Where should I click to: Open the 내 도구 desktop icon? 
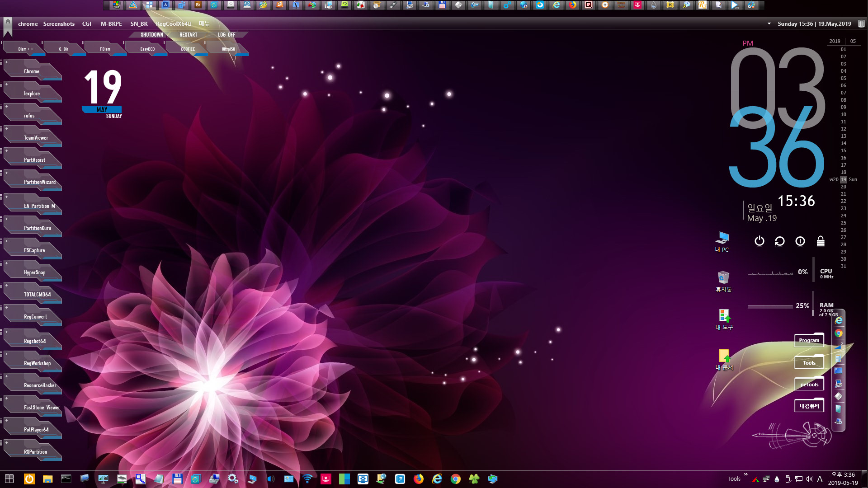pyautogui.click(x=724, y=319)
